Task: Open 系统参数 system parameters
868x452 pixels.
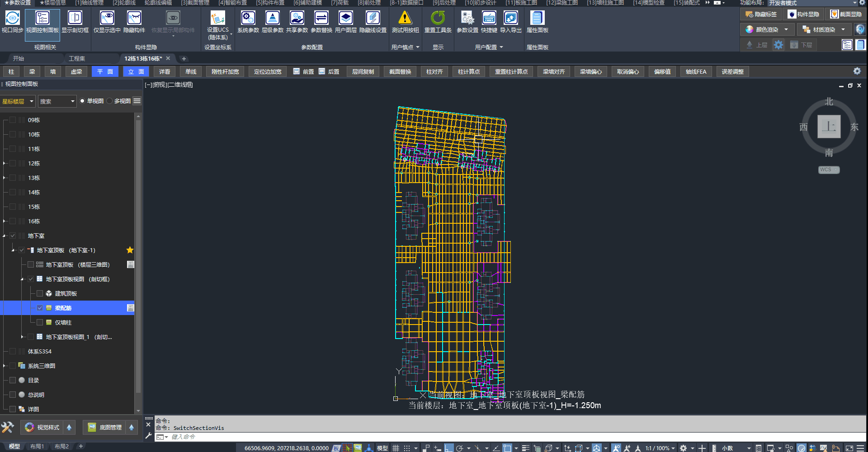Action: [x=248, y=18]
